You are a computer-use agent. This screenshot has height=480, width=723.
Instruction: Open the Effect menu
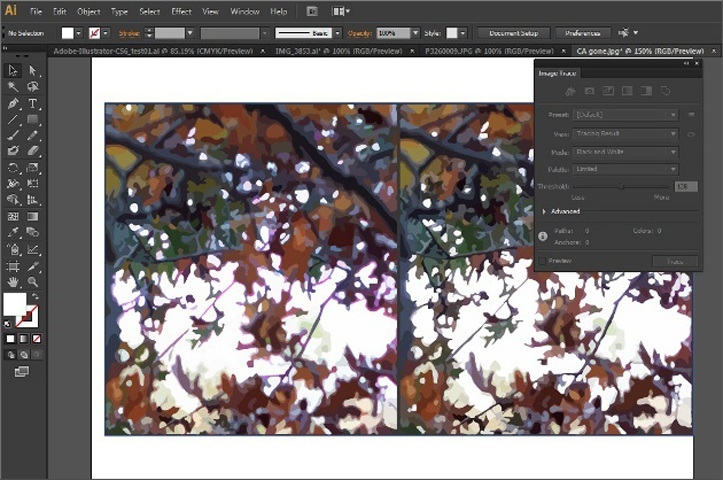tap(181, 12)
